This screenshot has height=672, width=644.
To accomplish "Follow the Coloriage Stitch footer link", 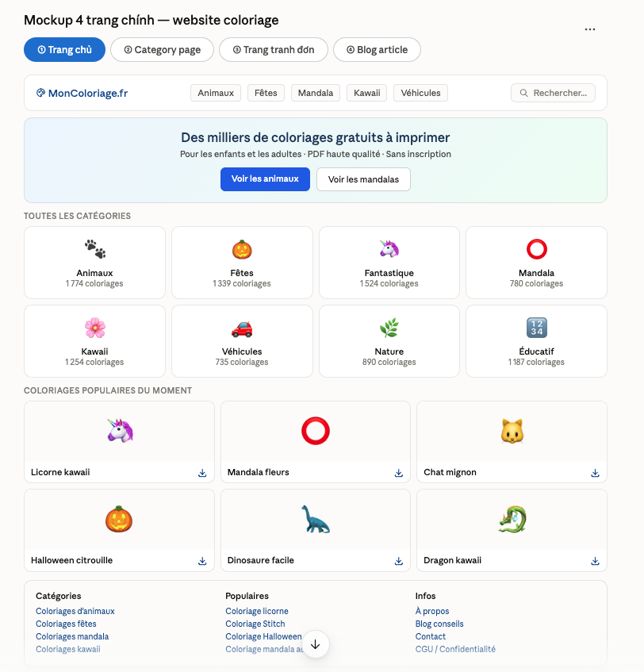I will click(255, 624).
